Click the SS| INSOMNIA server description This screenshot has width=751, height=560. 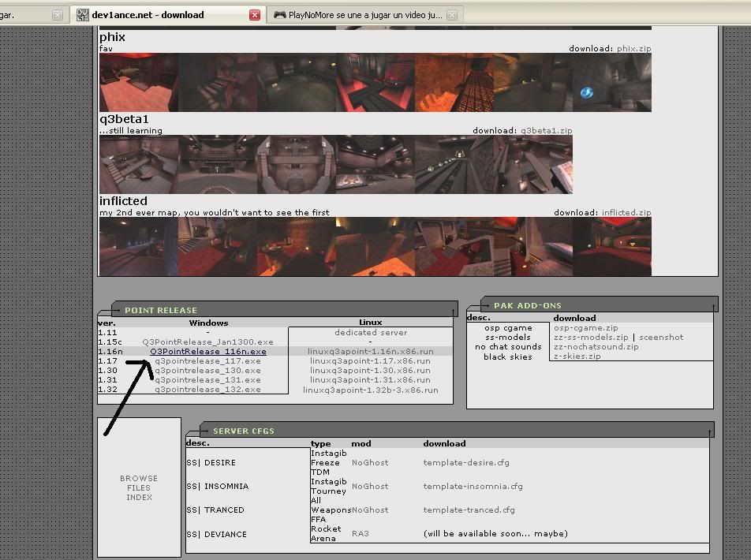click(x=218, y=486)
